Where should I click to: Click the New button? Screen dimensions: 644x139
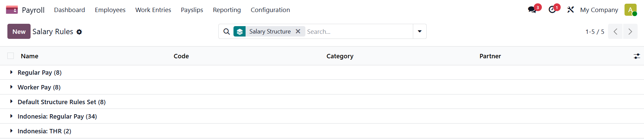pos(19,31)
